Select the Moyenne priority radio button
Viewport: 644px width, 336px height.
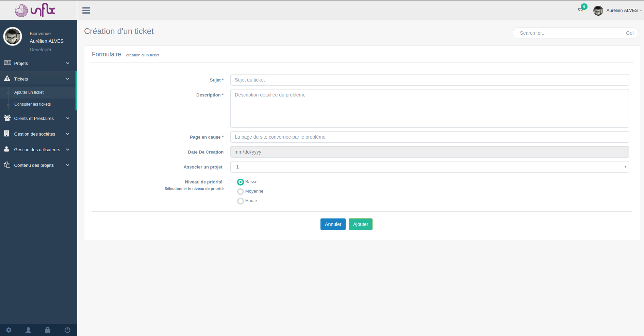coord(241,192)
